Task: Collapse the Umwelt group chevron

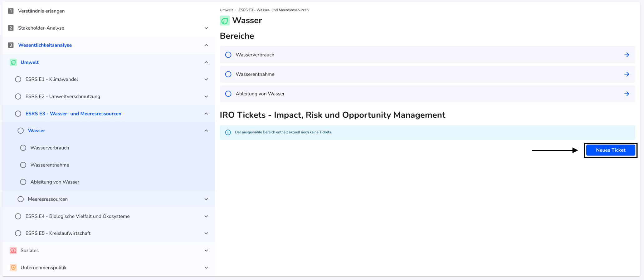Action: coord(206,62)
